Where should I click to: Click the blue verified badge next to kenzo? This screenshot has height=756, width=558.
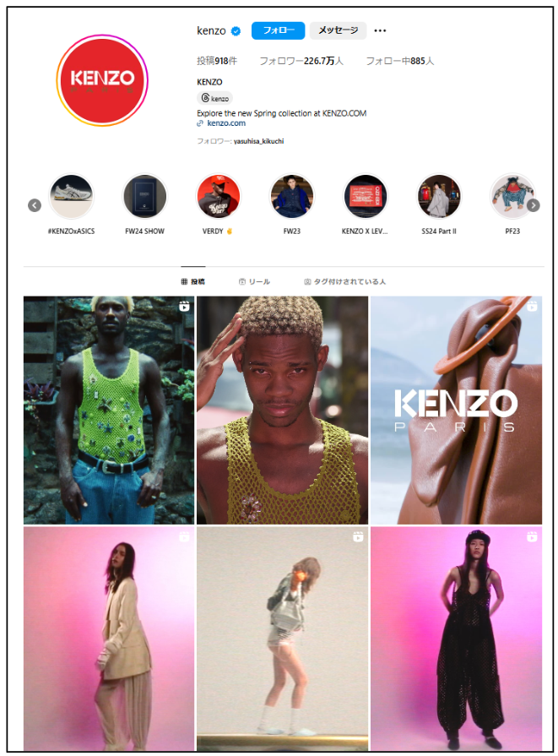coord(236,31)
